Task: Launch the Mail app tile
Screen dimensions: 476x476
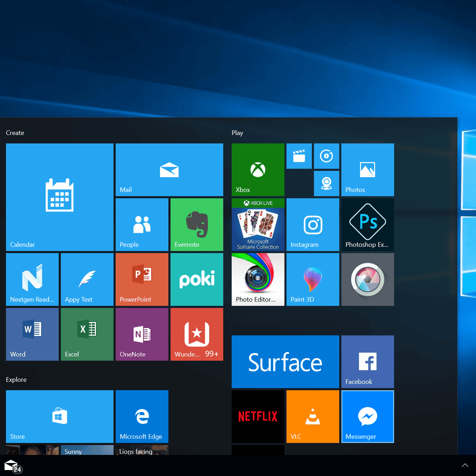Action: point(169,170)
